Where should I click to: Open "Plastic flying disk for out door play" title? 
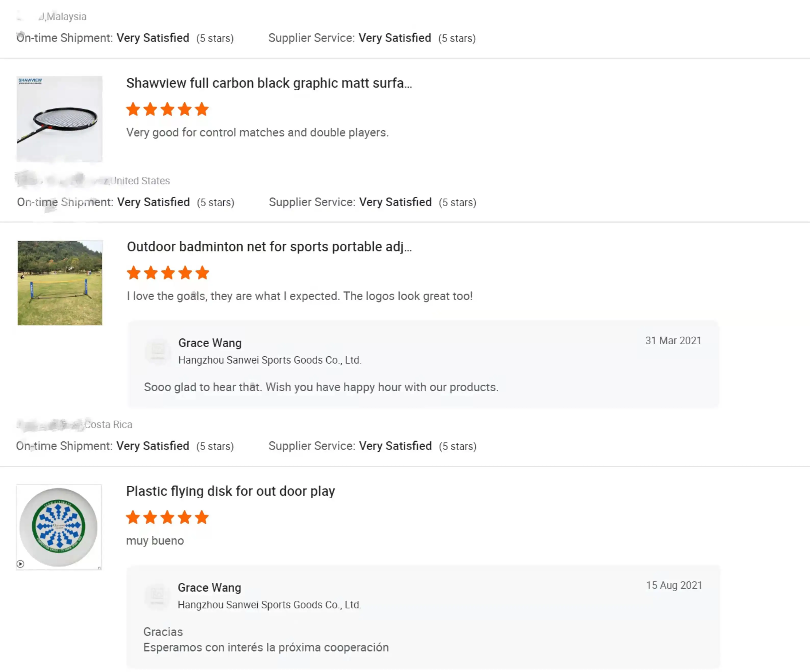point(230,491)
